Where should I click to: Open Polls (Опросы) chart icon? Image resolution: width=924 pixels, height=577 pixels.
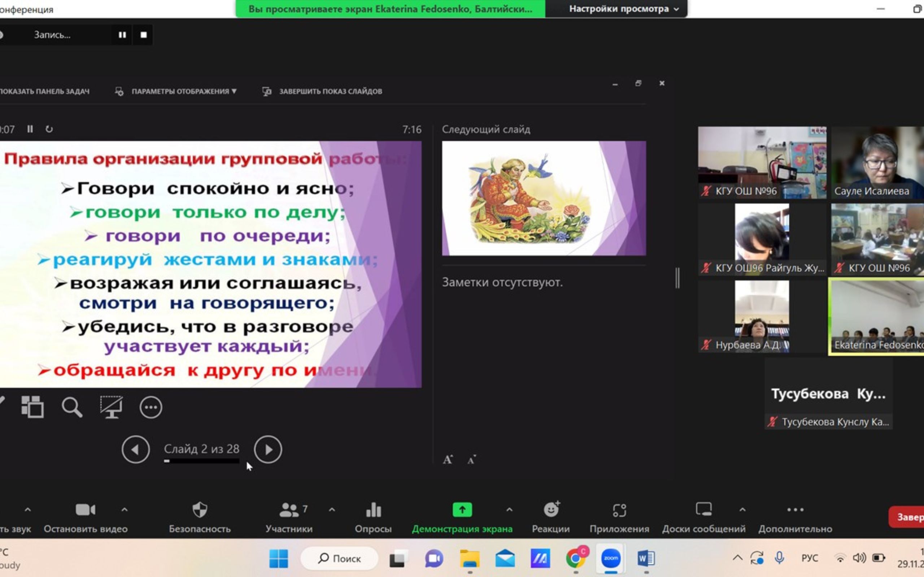coord(373,510)
